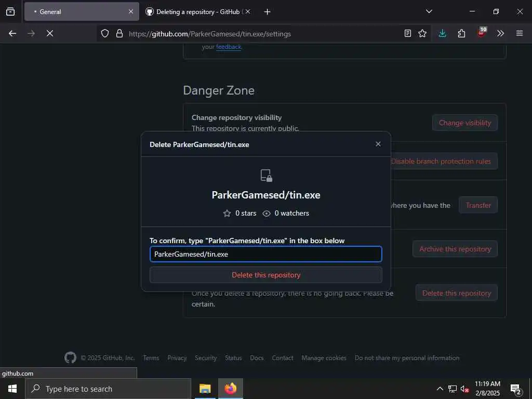This screenshot has width=532, height=399.
Task: Open Firefox View in the tab bar
Action: (x=10, y=11)
